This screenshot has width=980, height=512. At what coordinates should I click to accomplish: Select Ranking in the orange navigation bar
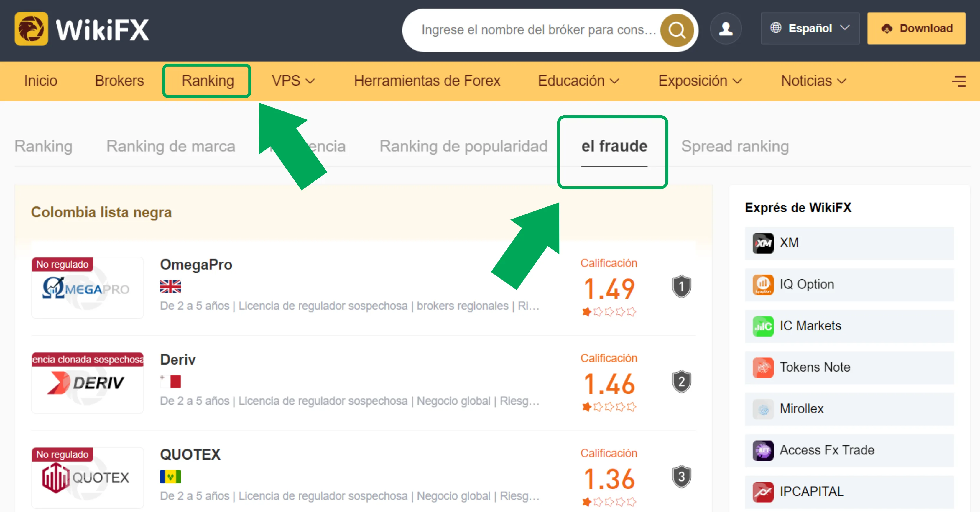[x=207, y=81]
